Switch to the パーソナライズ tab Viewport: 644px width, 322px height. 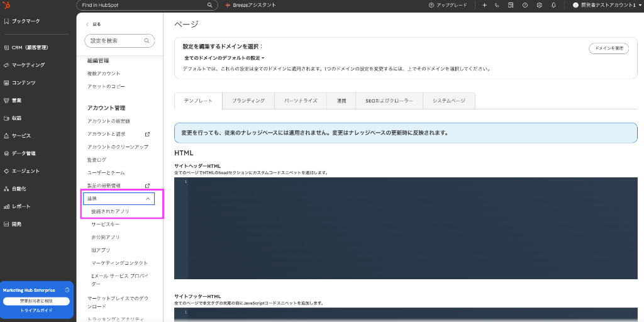click(x=301, y=101)
